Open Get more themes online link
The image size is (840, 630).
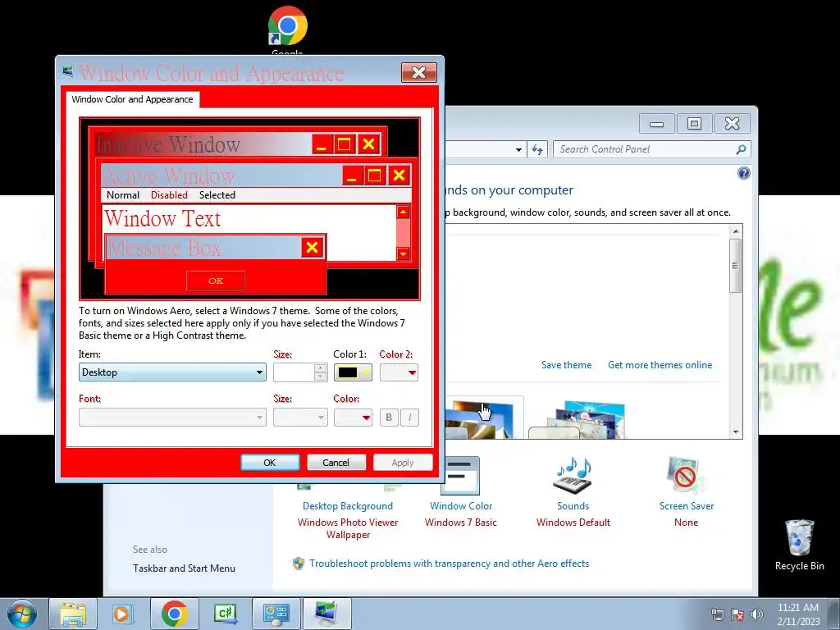[660, 365]
